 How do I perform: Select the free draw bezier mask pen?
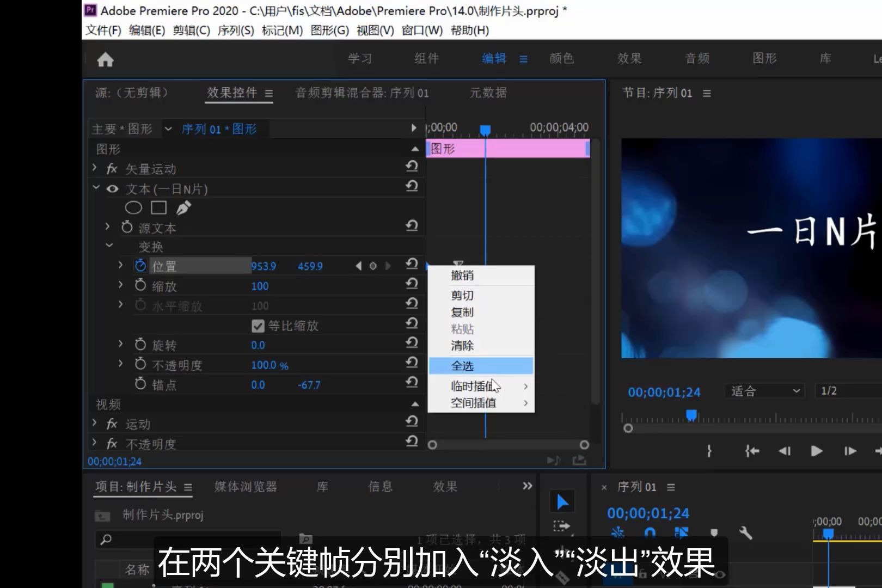185,207
